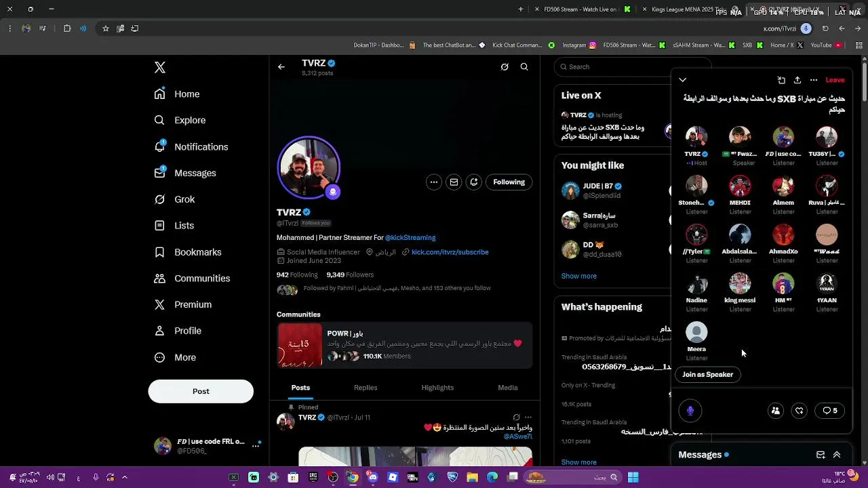
Task: Open the YouTube bookmark in bookmarks bar
Action: click(826, 45)
